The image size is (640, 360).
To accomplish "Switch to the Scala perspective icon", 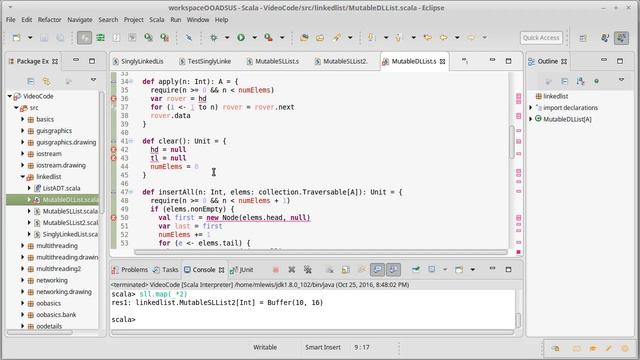I will (x=622, y=38).
